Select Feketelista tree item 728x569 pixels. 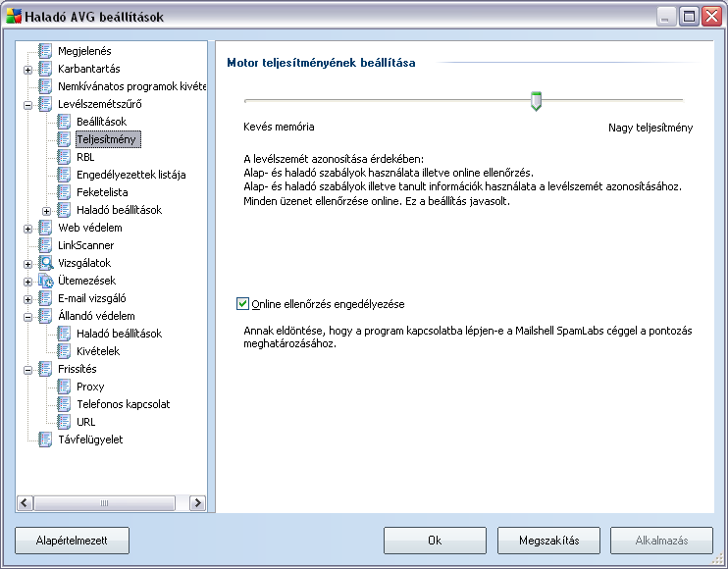tap(102, 192)
